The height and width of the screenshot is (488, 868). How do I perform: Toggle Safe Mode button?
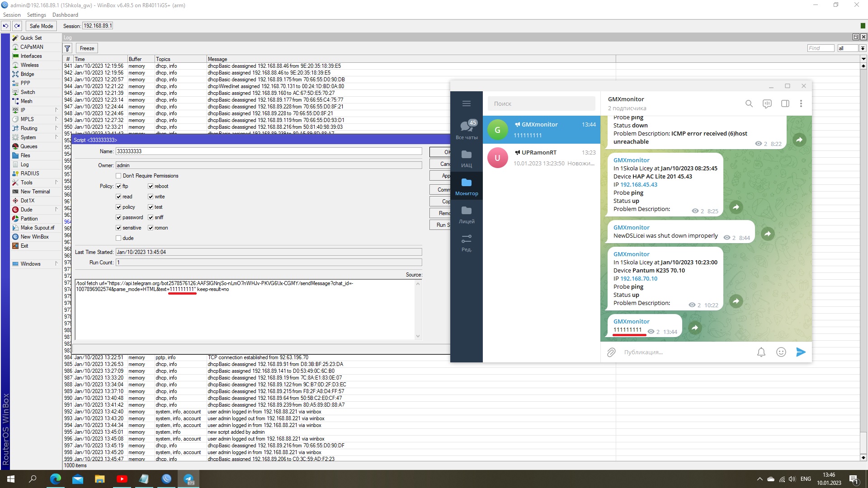click(41, 26)
